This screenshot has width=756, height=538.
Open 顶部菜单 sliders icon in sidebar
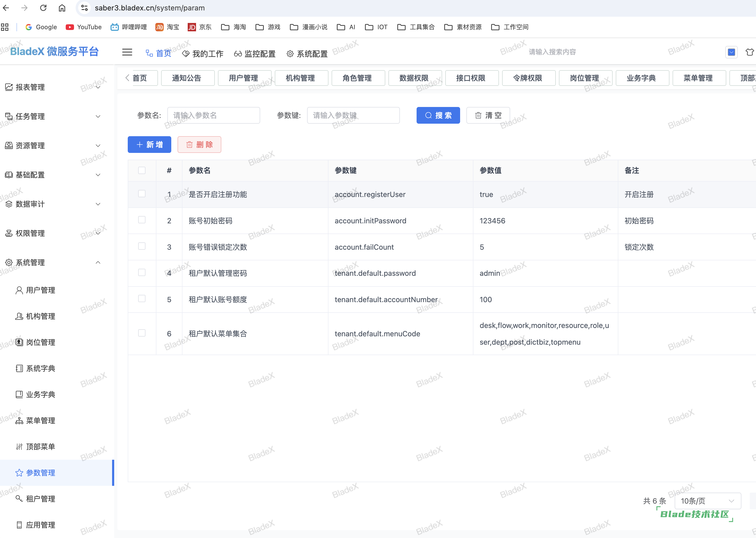(19, 447)
